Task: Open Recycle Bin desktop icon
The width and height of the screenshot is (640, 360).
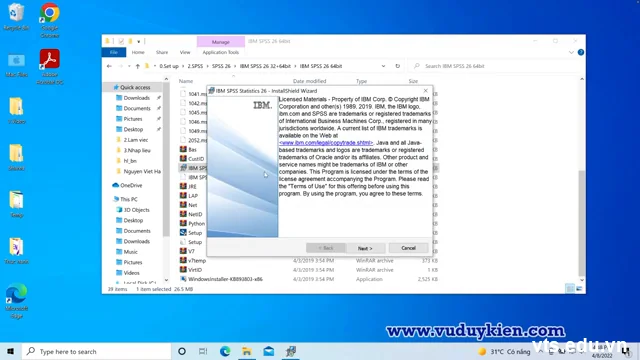Action: point(16,17)
